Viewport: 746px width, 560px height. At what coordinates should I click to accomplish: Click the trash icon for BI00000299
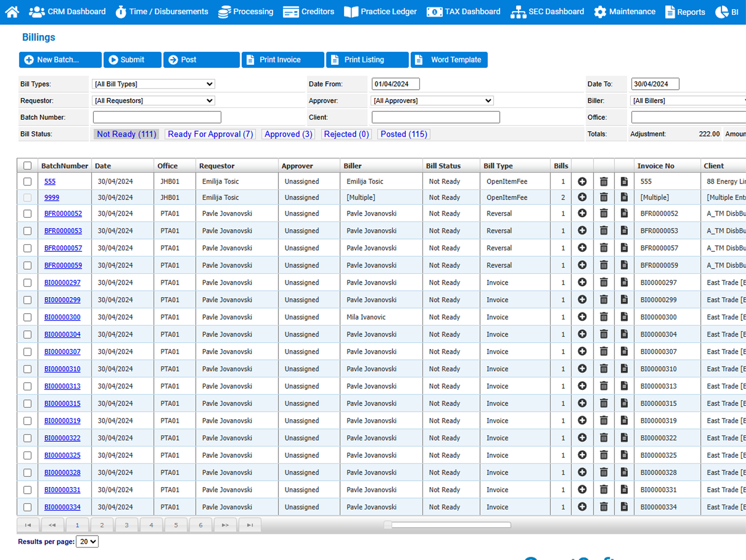604,300
